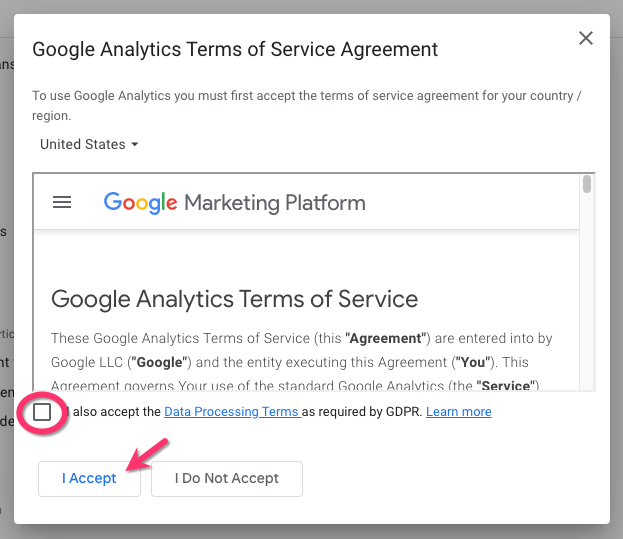Check the Data Processing Terms checkbox

click(x=42, y=412)
